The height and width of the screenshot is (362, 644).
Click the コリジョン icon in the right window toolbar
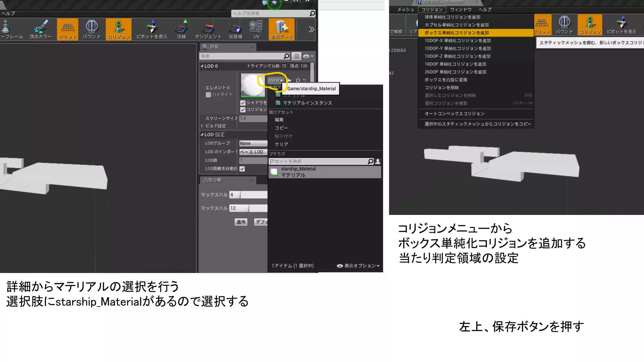590,25
